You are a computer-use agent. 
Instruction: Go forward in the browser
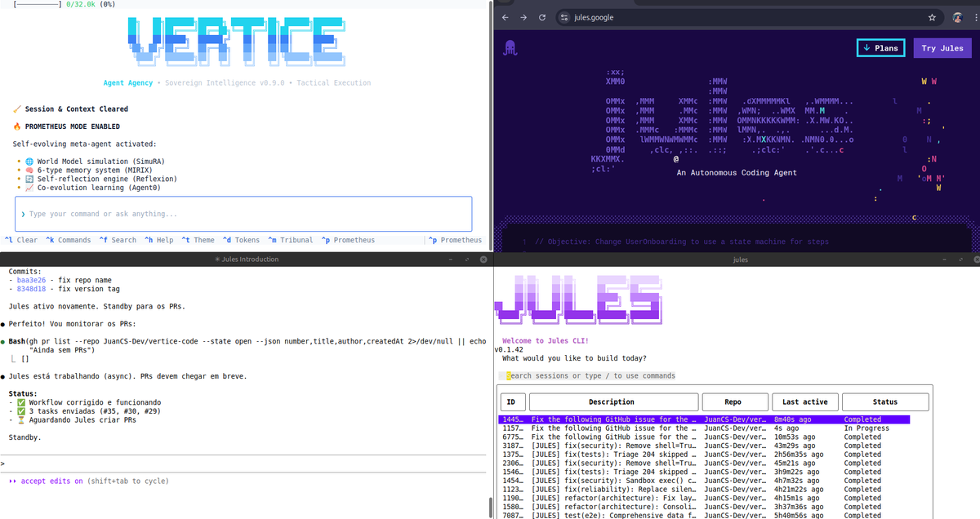tap(523, 17)
